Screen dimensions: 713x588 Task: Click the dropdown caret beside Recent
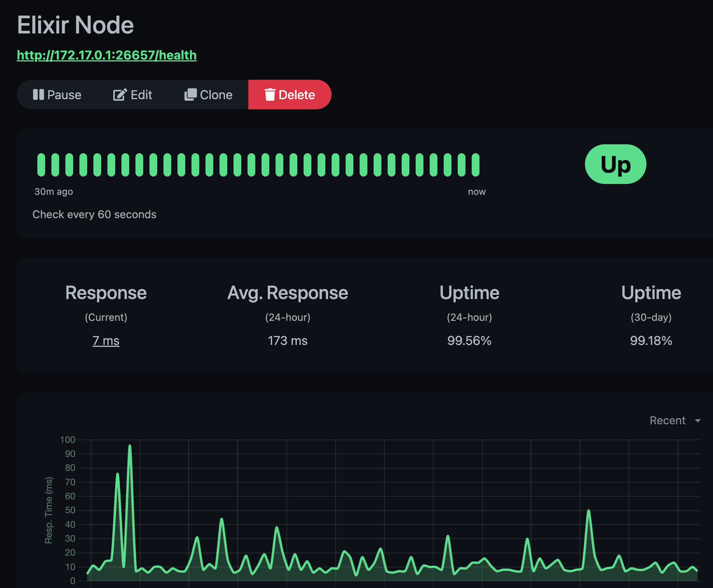tap(698, 421)
